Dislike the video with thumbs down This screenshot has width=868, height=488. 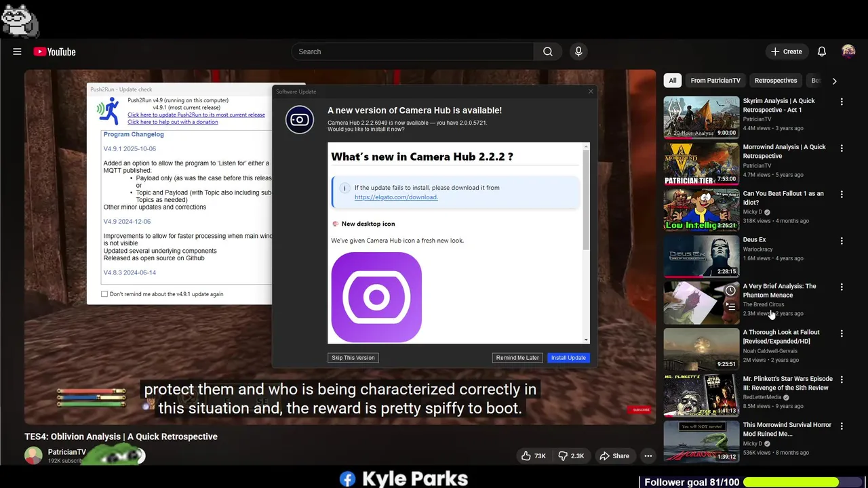coord(572,456)
